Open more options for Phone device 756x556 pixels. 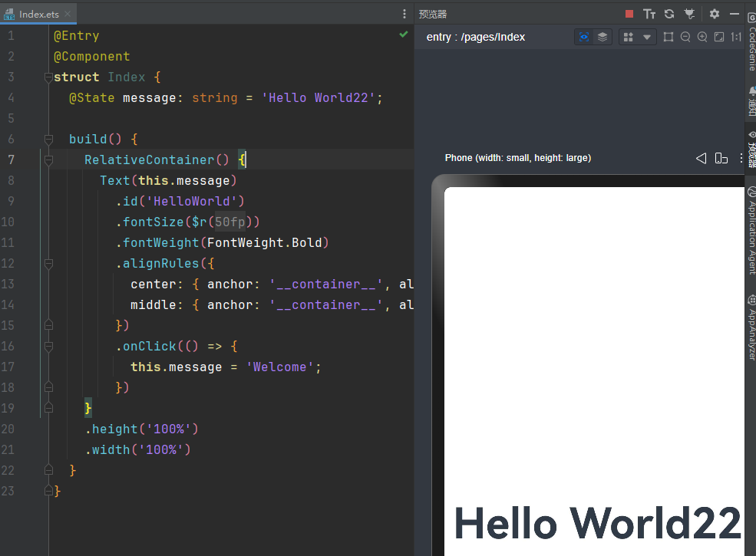[x=741, y=158]
